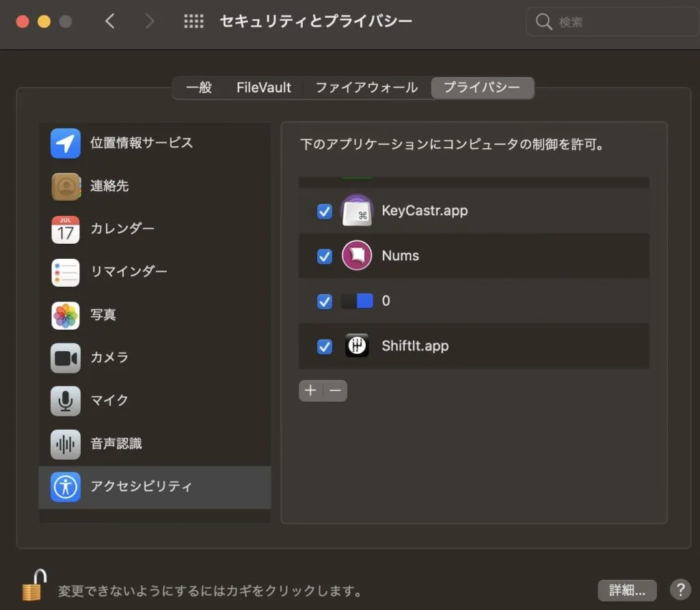Open the 連絡先 (Contacts) privacy category icon

(x=65, y=186)
